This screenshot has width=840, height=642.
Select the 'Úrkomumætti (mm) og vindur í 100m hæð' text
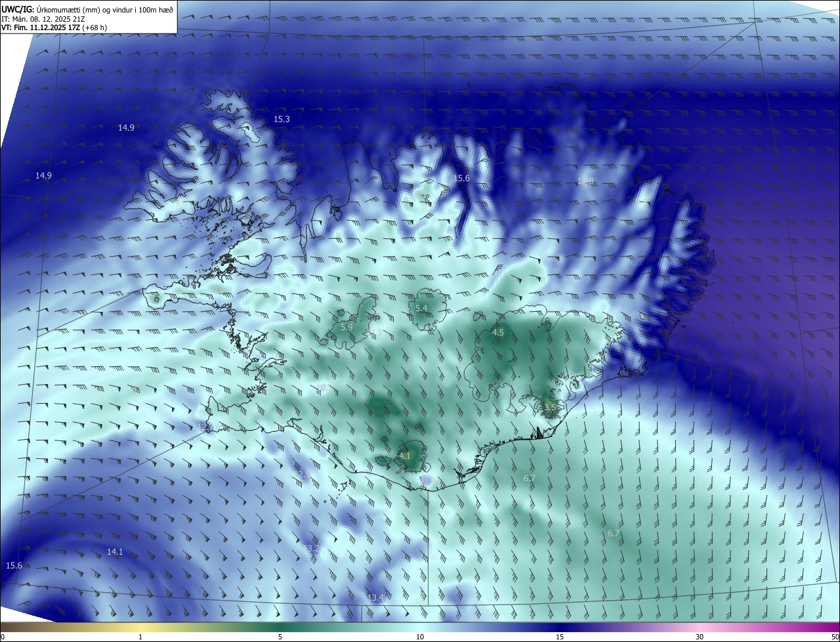tap(105, 9)
